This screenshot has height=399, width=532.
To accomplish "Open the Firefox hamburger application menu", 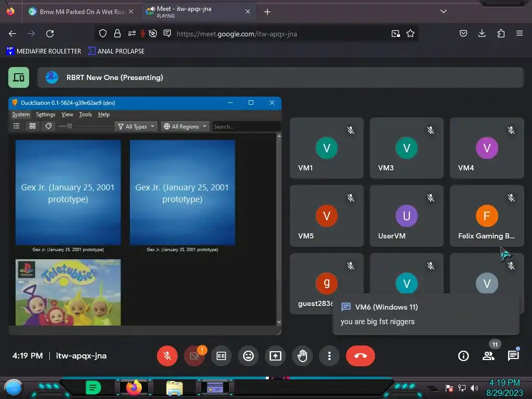I will point(520,33).
